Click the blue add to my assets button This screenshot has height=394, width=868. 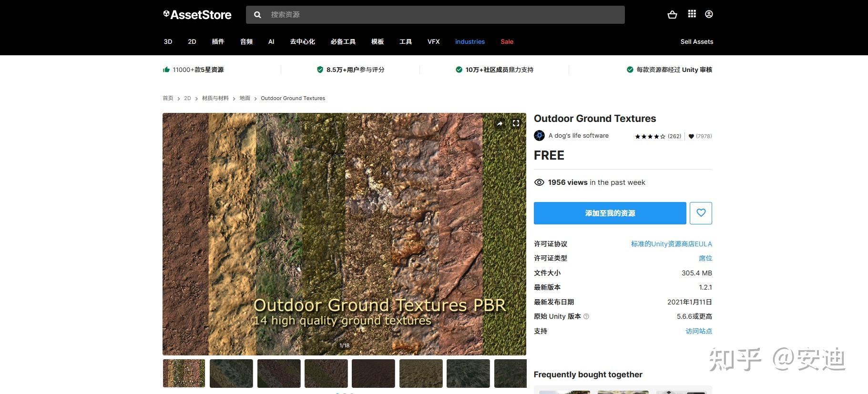[x=610, y=213]
